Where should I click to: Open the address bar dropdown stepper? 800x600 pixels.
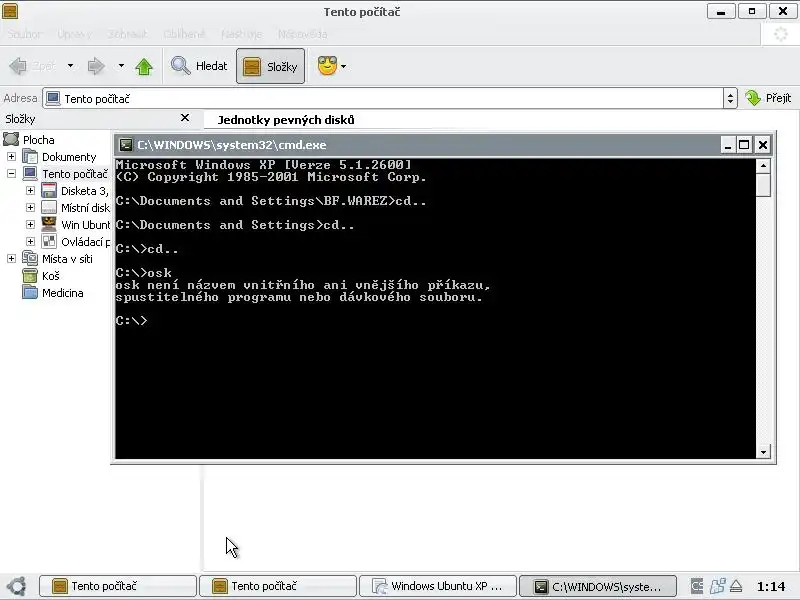730,98
